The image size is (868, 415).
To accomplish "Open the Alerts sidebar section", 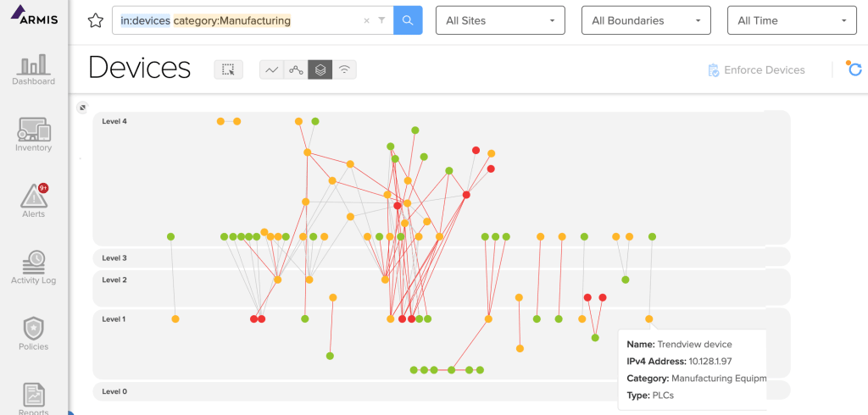I will 34,201.
